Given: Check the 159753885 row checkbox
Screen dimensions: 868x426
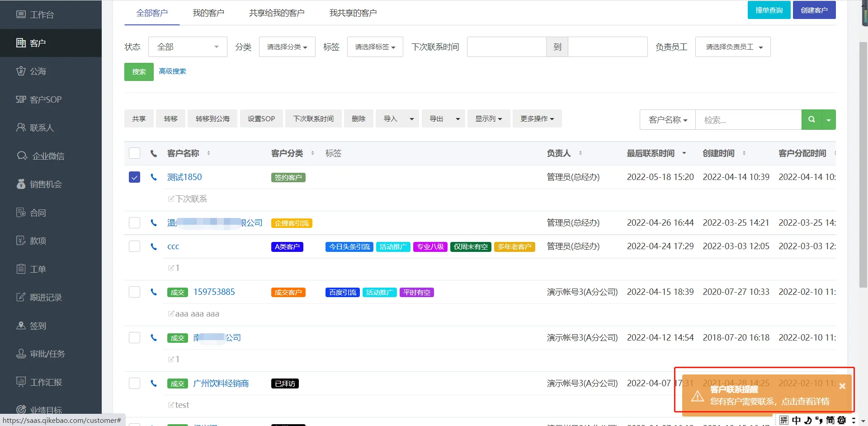Looking at the screenshot, I should coord(134,292).
